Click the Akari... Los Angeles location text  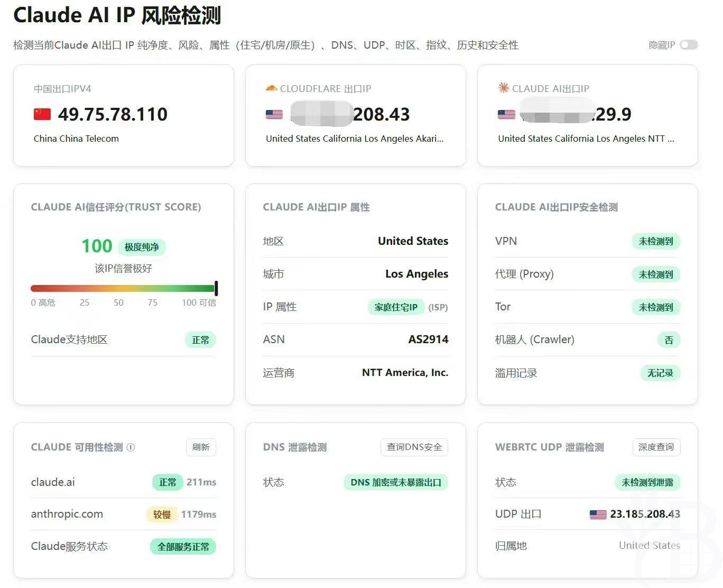[x=355, y=139]
